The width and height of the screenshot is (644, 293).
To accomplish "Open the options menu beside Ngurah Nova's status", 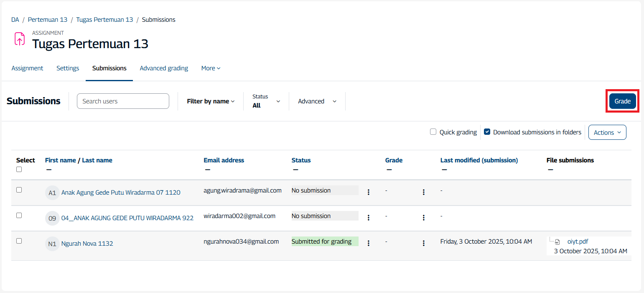I will 368,243.
